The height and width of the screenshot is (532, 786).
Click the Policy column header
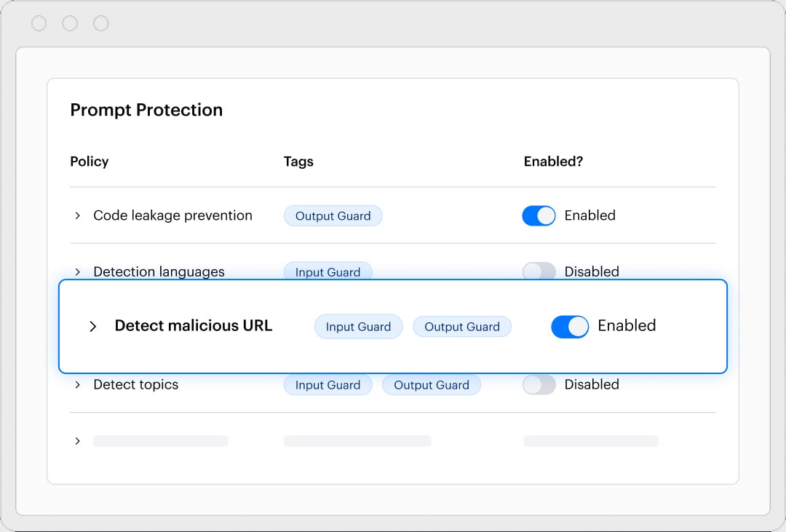click(x=89, y=162)
